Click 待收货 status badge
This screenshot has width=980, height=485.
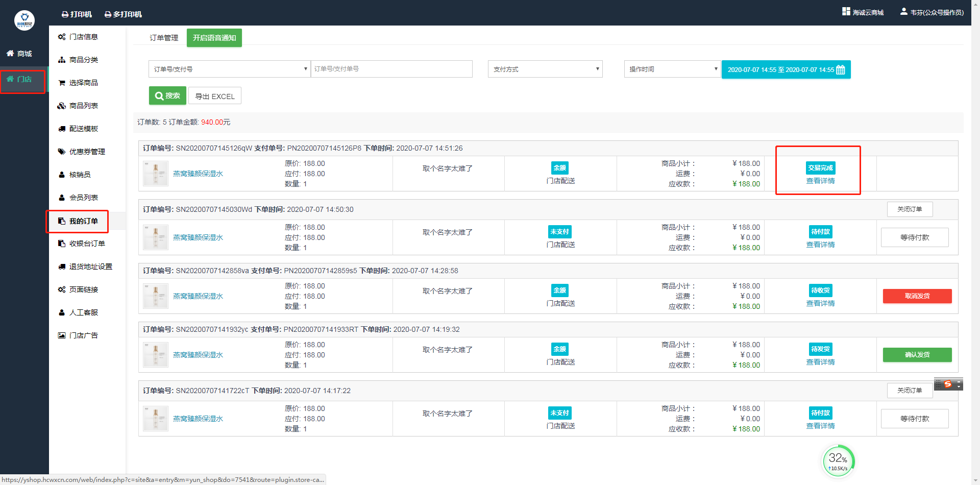click(820, 290)
